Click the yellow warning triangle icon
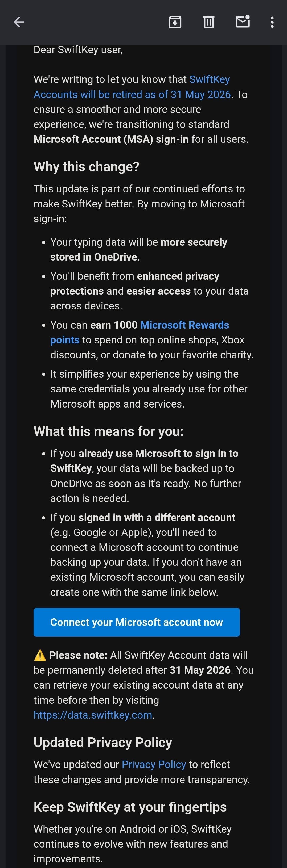 (40, 655)
